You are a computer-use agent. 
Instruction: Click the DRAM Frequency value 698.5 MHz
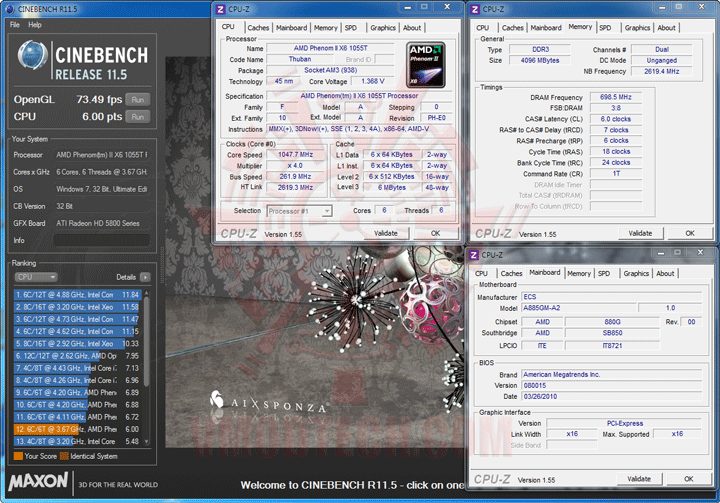[616, 97]
